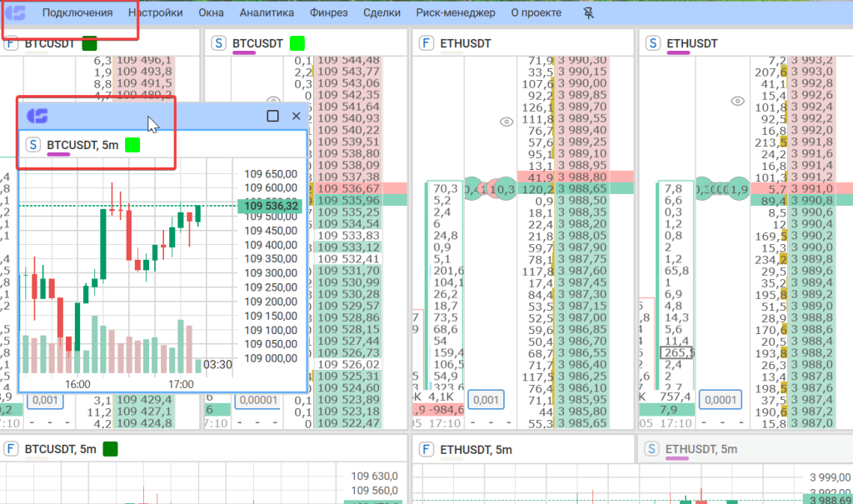Image resolution: width=853 pixels, height=504 pixels.
Task: Click the F badge on bottom ETHUSDT, 5m chart
Action: 426,449
